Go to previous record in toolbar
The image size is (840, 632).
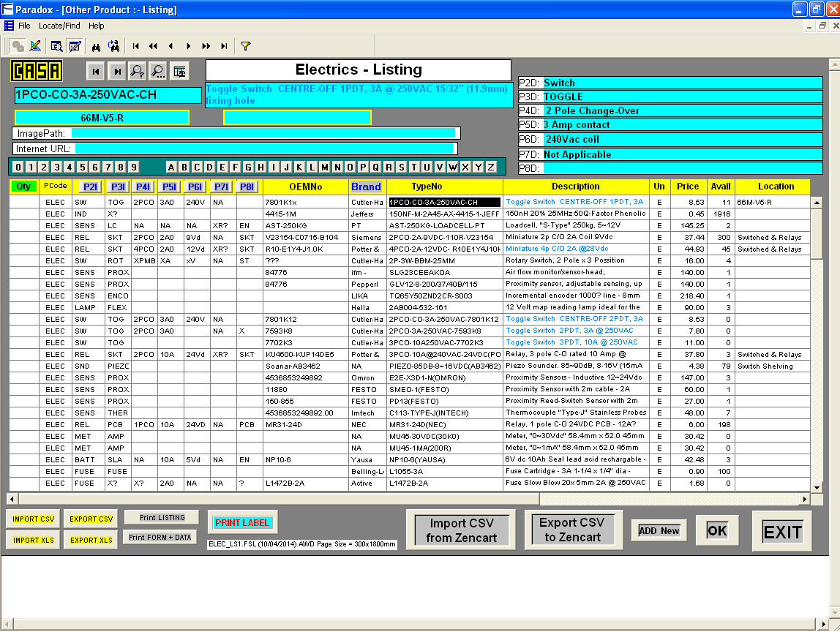171,47
